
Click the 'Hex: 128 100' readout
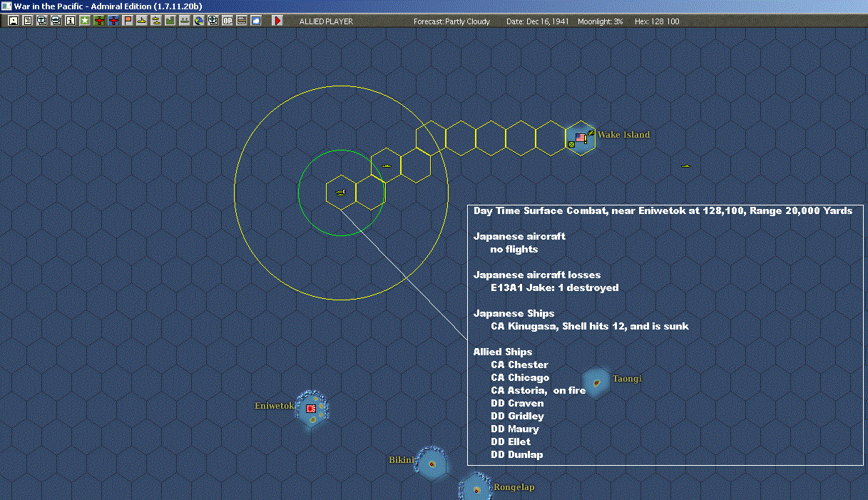[657, 21]
